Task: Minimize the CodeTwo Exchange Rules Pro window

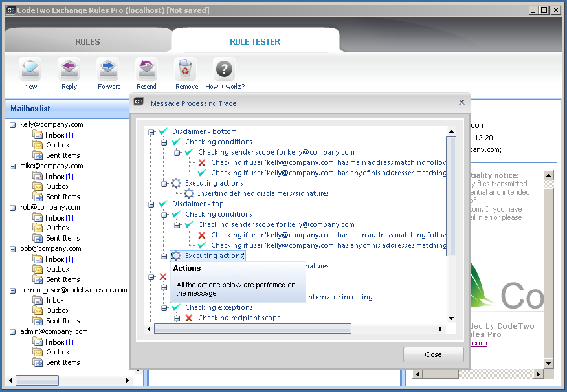Action: click(x=533, y=10)
